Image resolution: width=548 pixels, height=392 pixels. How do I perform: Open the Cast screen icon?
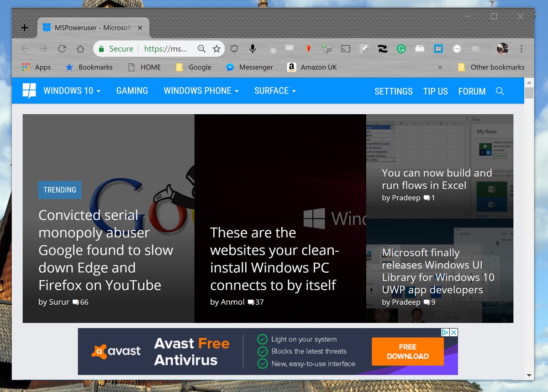point(346,49)
